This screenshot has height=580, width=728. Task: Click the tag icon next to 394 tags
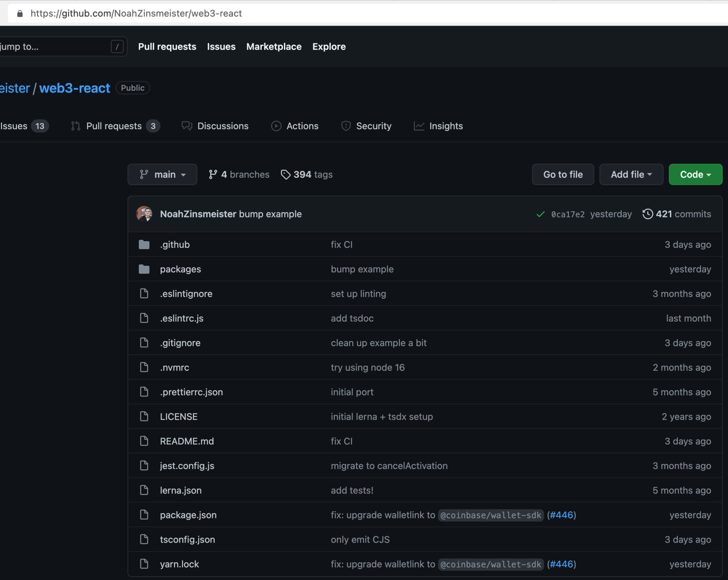point(286,174)
